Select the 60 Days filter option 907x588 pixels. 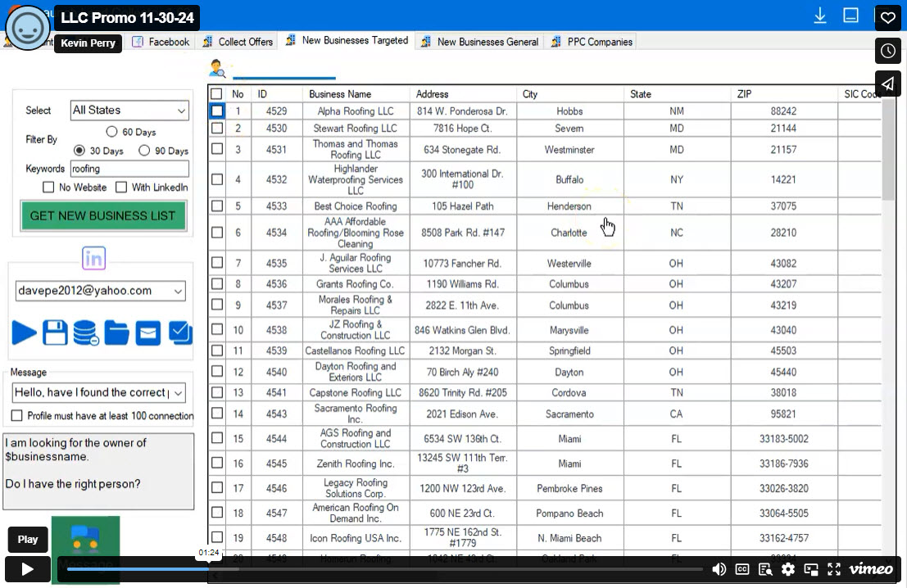pos(112,132)
